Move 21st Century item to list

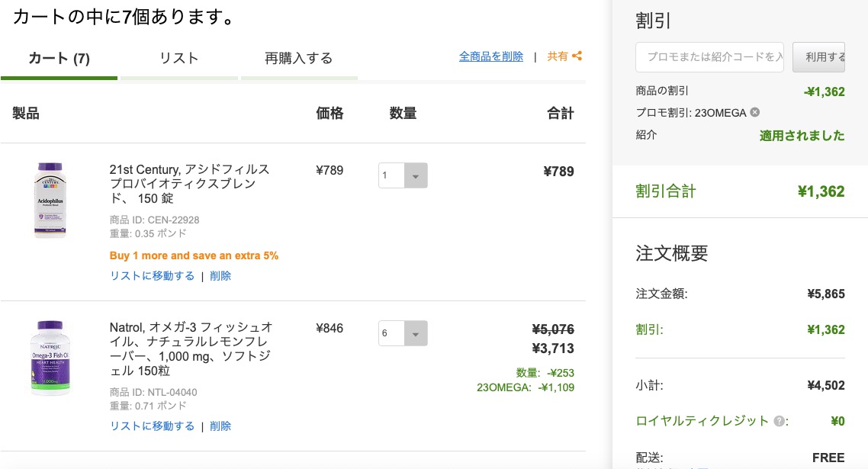point(153,276)
